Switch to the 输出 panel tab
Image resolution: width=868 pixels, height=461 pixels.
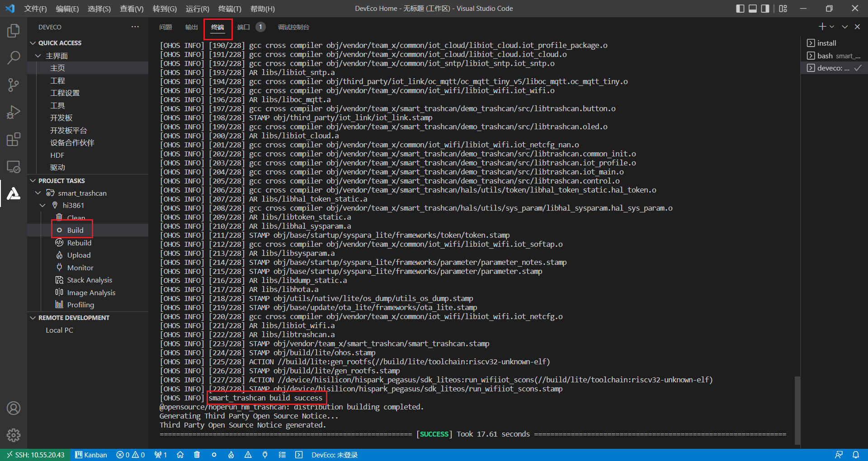[x=192, y=27]
